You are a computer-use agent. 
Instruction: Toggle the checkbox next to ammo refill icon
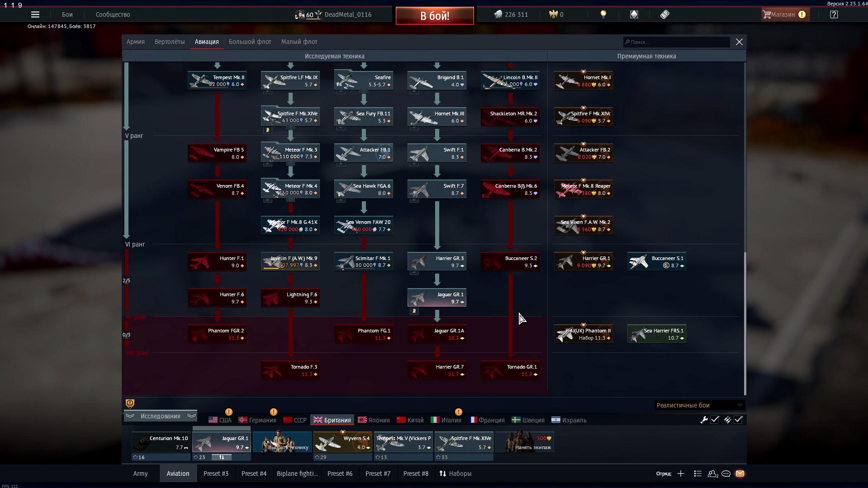point(738,420)
